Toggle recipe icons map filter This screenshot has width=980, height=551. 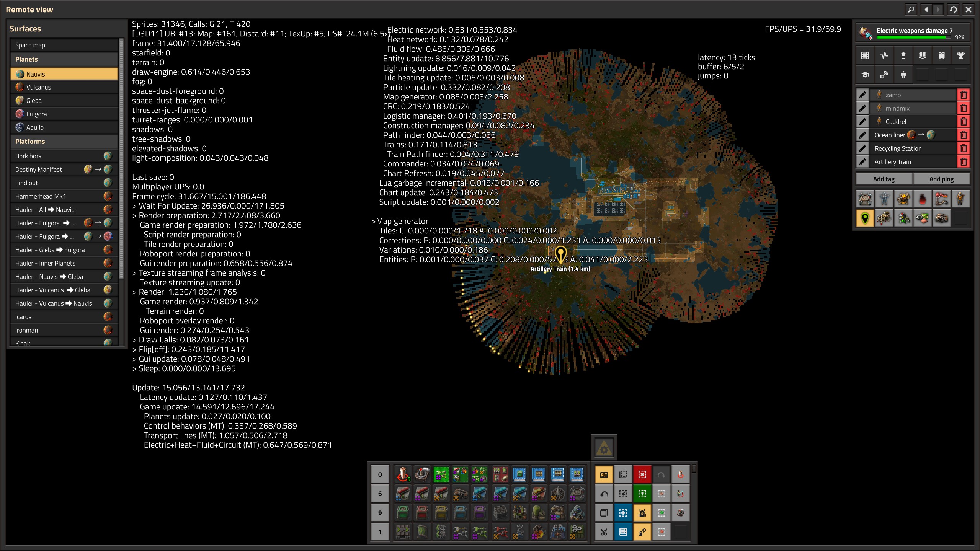pyautogui.click(x=923, y=218)
